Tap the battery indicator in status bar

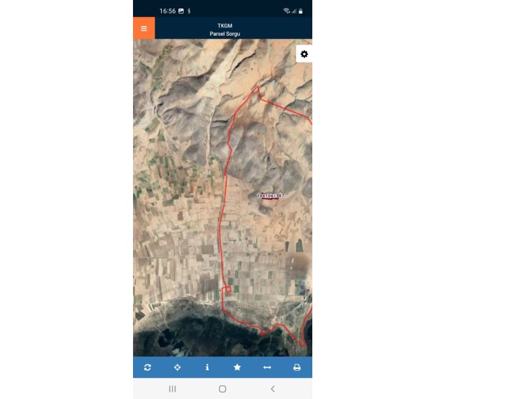tap(301, 11)
